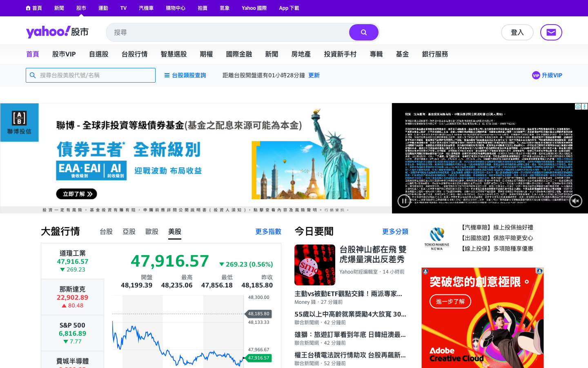Open 自選股 navigation tab
This screenshot has width=588, height=368.
point(99,54)
